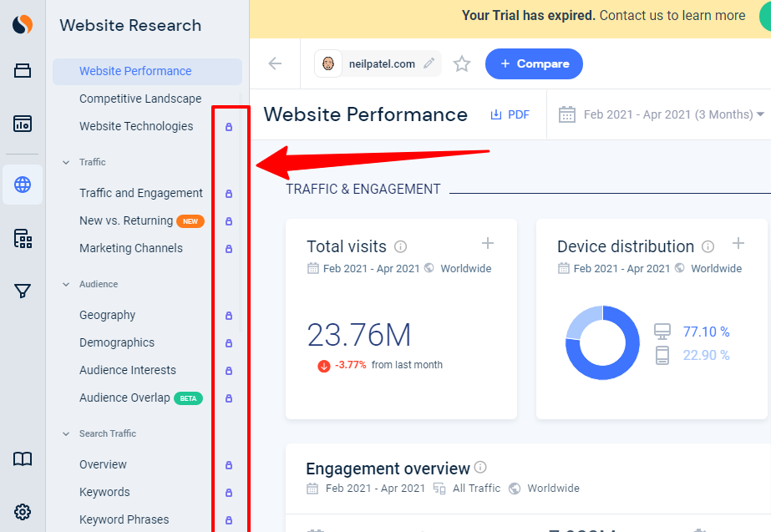This screenshot has height=532, width=771.
Task: Open the Settings gear icon
Action: point(23,511)
